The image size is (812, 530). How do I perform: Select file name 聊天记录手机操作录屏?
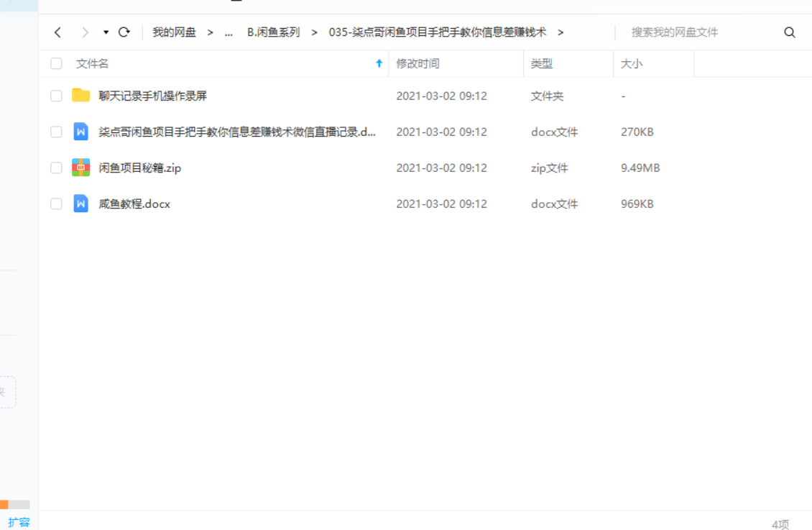[x=153, y=96]
